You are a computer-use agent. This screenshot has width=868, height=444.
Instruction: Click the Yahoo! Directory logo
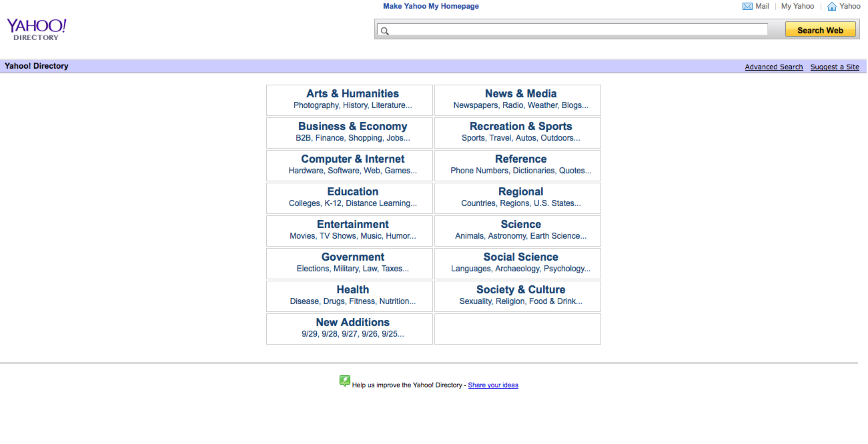point(37,29)
